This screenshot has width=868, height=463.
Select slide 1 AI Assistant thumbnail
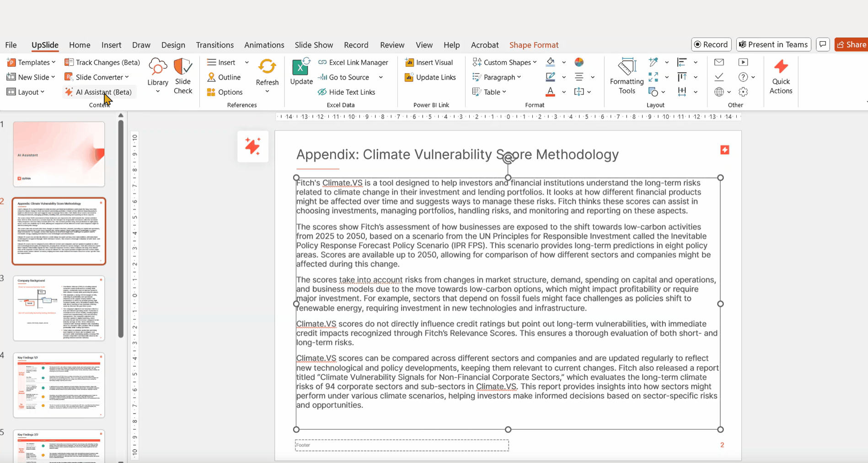click(59, 154)
